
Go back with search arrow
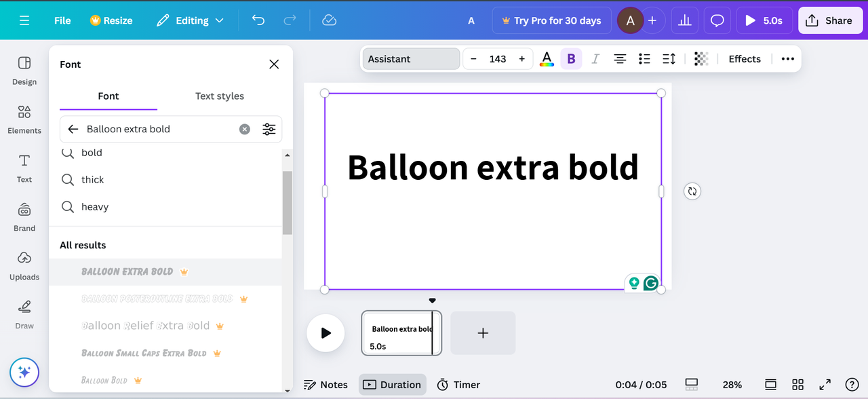click(73, 129)
